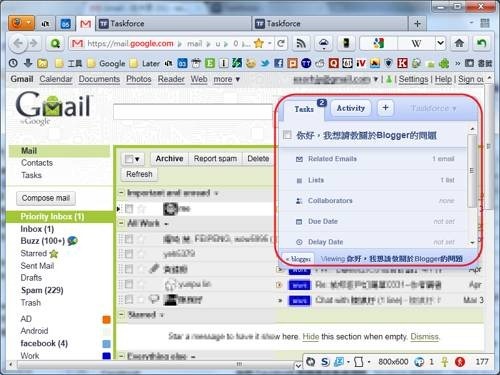Image resolution: width=500 pixels, height=375 pixels.
Task: Click the home toolbar icon
Action: (x=459, y=43)
